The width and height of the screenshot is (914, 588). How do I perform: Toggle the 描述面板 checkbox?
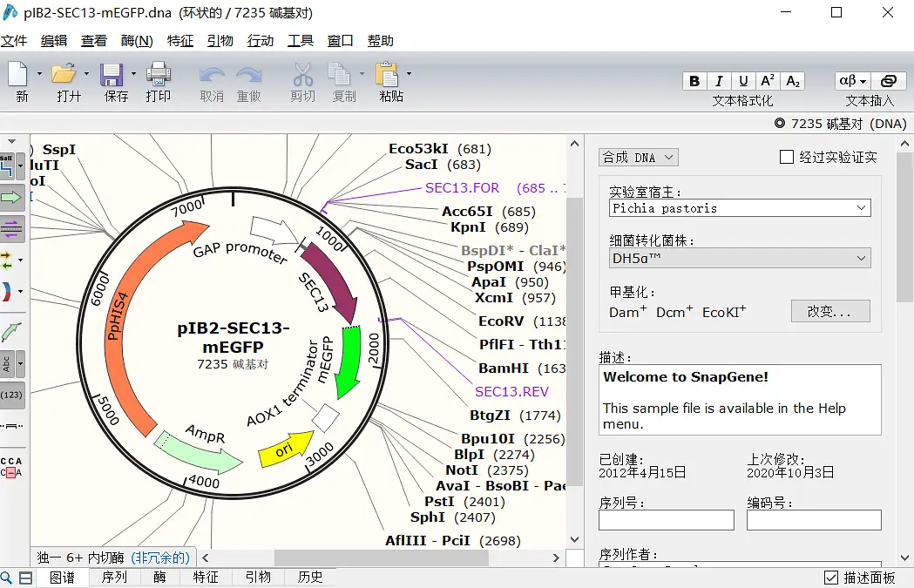click(x=831, y=578)
